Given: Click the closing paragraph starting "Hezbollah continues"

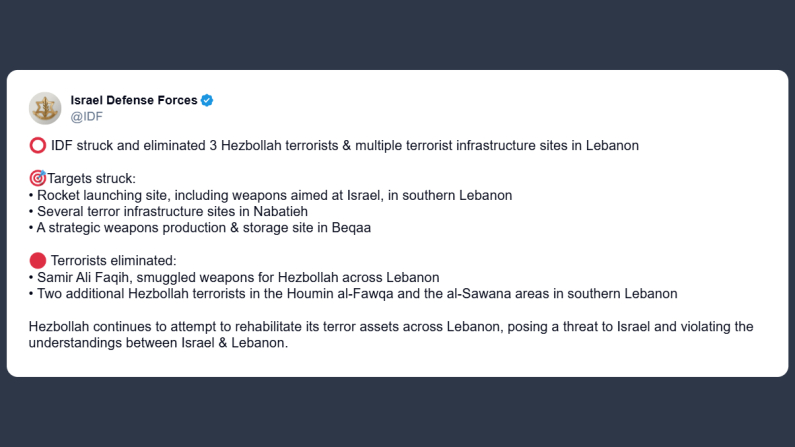Looking at the screenshot, I should click(390, 326).
